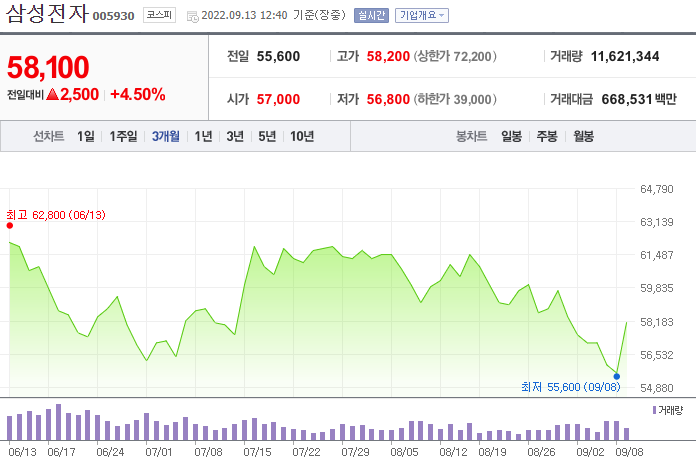The width and height of the screenshot is (696, 463).
Task: Click the 64,790 price axis label
Action: (657, 189)
